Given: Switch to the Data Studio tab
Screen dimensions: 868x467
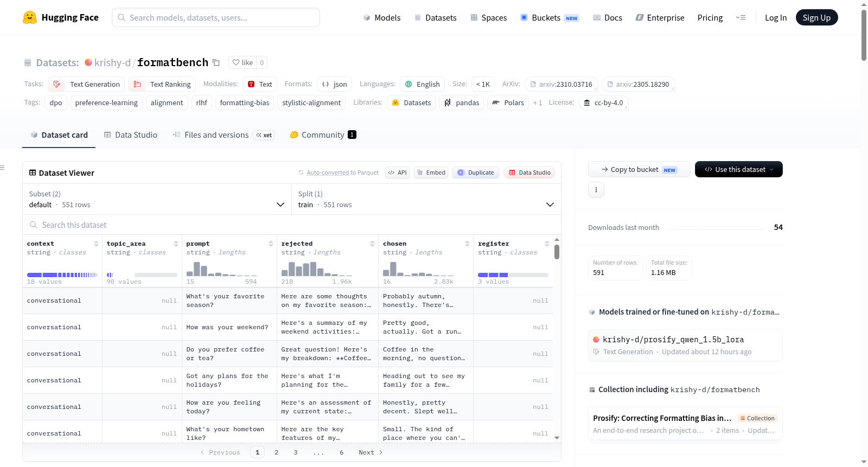Looking at the screenshot, I should 131,135.
